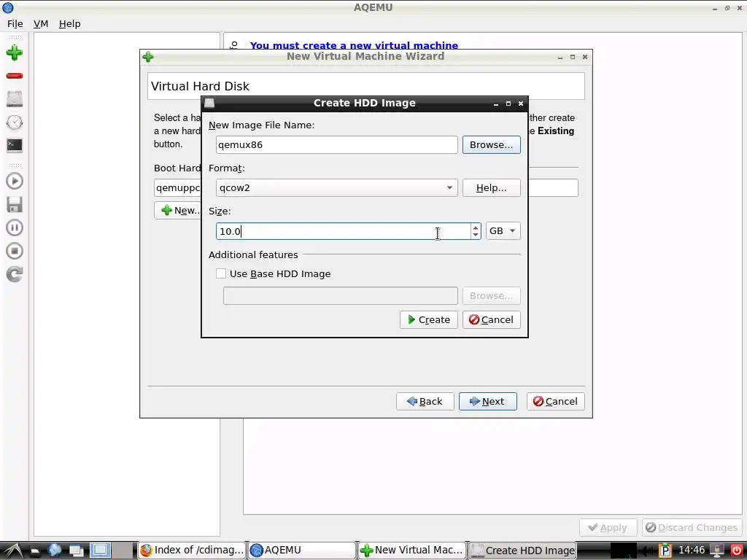Viewport: 747px width, 560px height.
Task: Click the show desktop icon in taskbar
Action: 76,551
